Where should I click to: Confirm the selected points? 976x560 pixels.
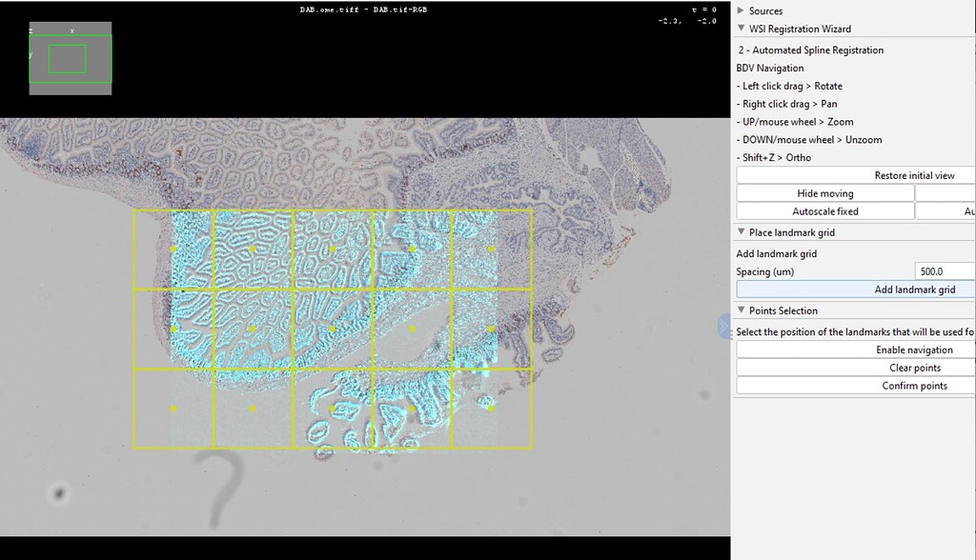click(x=856, y=386)
